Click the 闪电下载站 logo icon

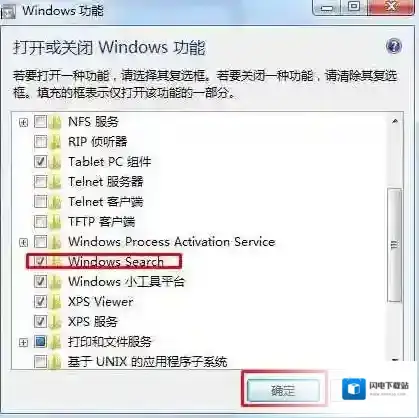point(354,389)
